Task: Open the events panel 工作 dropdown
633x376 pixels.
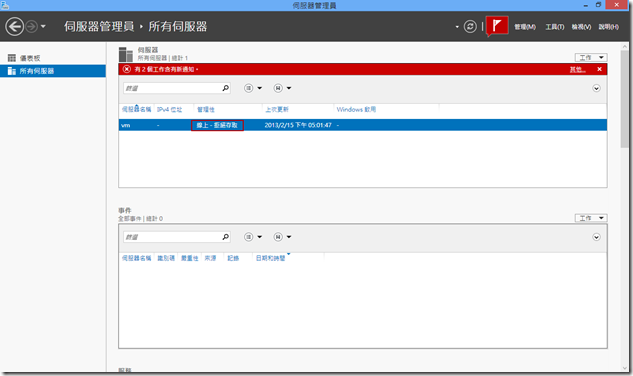Action: (591, 218)
